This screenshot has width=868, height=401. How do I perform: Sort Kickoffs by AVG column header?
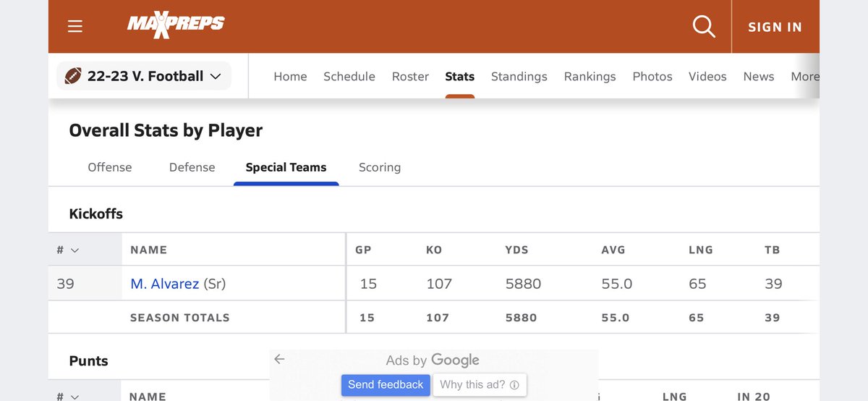point(613,250)
